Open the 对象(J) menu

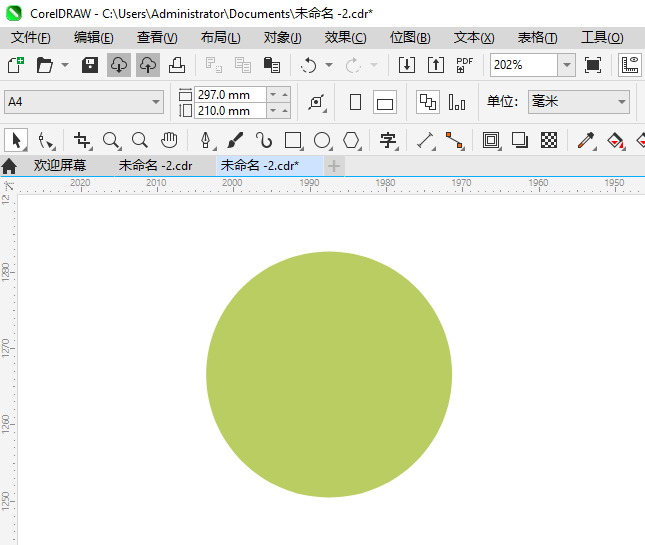(x=283, y=38)
